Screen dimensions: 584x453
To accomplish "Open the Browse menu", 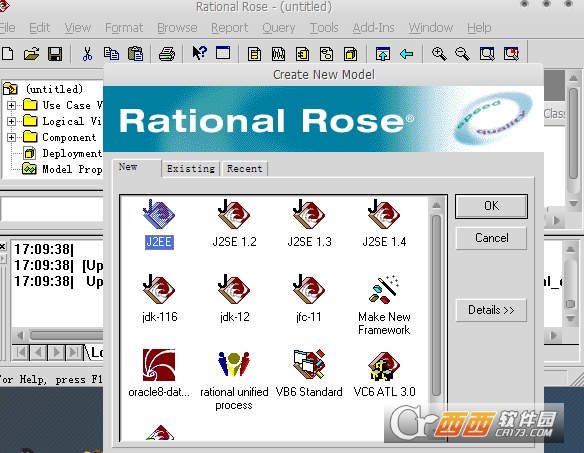I will click(177, 28).
